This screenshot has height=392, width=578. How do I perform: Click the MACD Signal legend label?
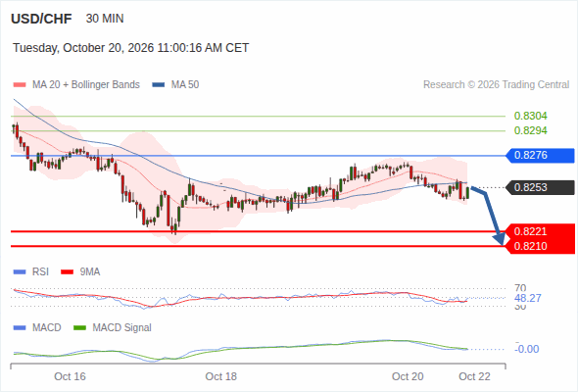[122, 328]
